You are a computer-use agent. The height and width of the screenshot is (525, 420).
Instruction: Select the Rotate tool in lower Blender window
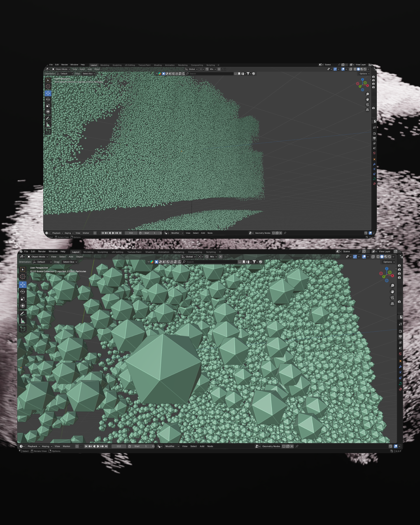[x=23, y=292]
